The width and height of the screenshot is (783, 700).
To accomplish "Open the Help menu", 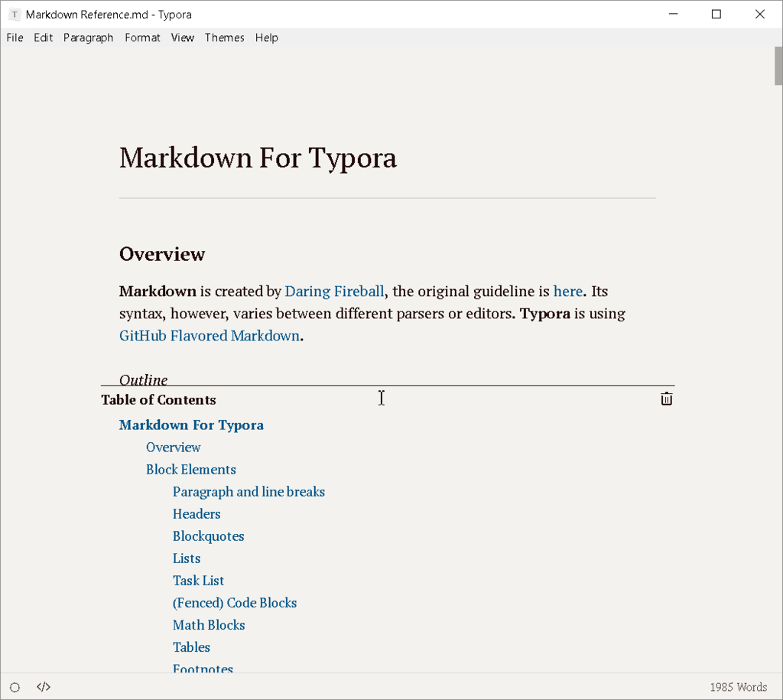I will 267,37.
